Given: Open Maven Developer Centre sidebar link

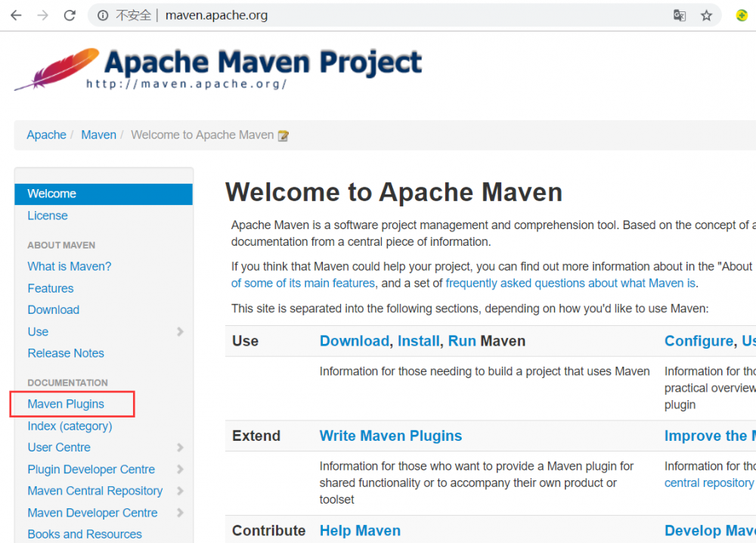Looking at the screenshot, I should pyautogui.click(x=92, y=513).
